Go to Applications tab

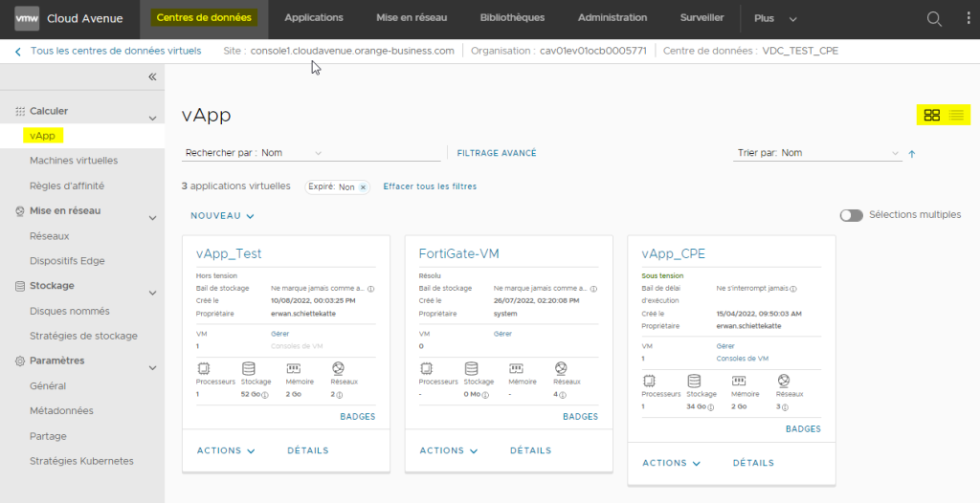pos(314,18)
